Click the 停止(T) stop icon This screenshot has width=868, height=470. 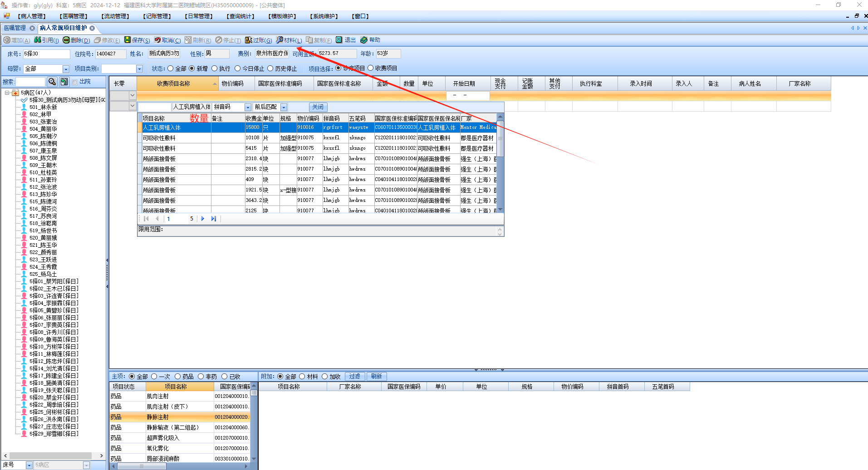point(219,40)
